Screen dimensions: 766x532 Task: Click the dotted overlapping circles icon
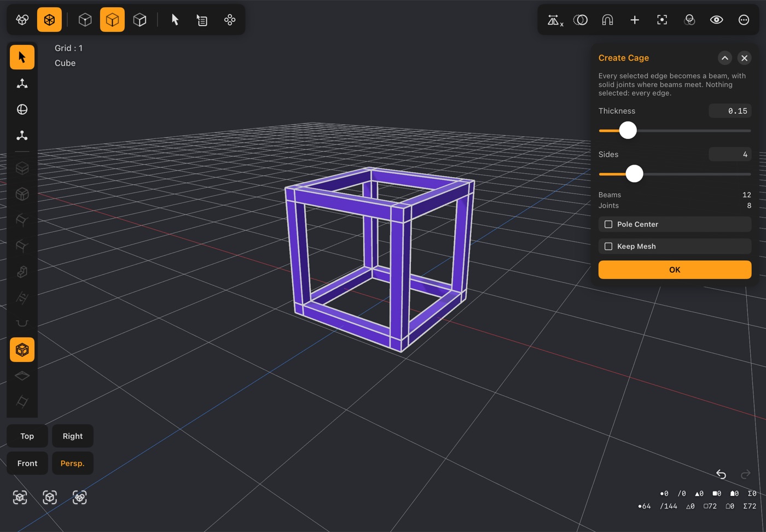580,20
